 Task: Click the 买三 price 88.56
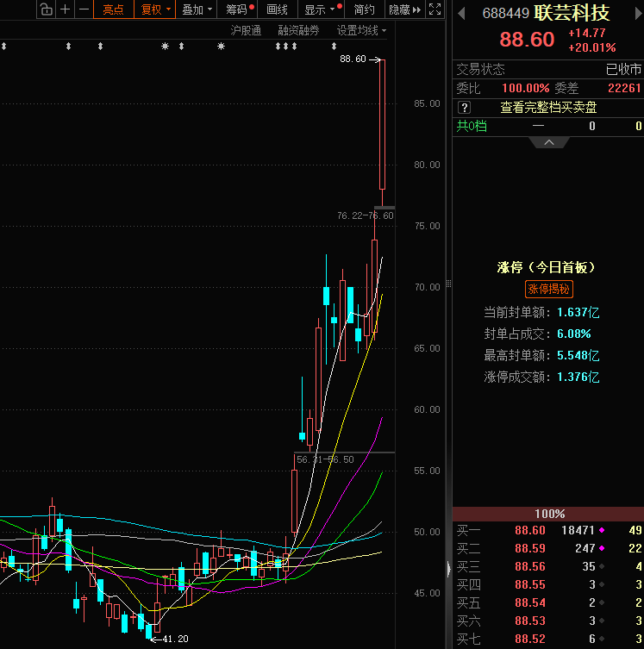[529, 566]
